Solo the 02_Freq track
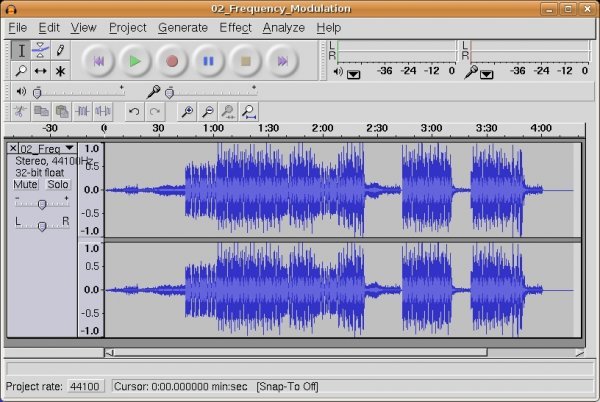The height and width of the screenshot is (402, 600). 58,184
